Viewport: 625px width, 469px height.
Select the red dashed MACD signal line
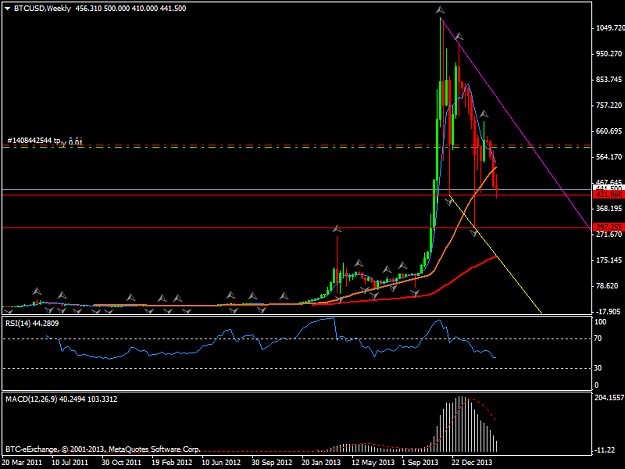coord(484,406)
